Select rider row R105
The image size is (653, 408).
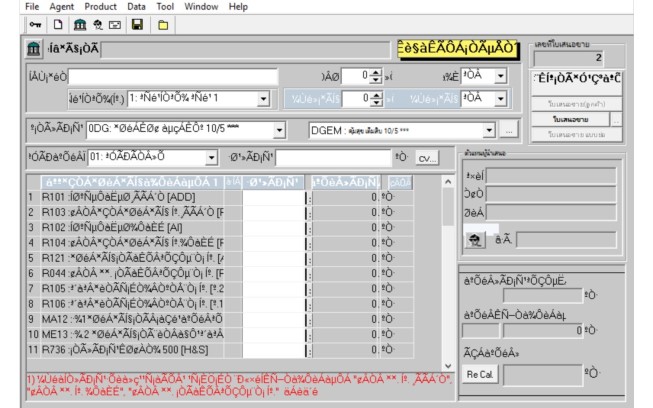pyautogui.click(x=132, y=289)
